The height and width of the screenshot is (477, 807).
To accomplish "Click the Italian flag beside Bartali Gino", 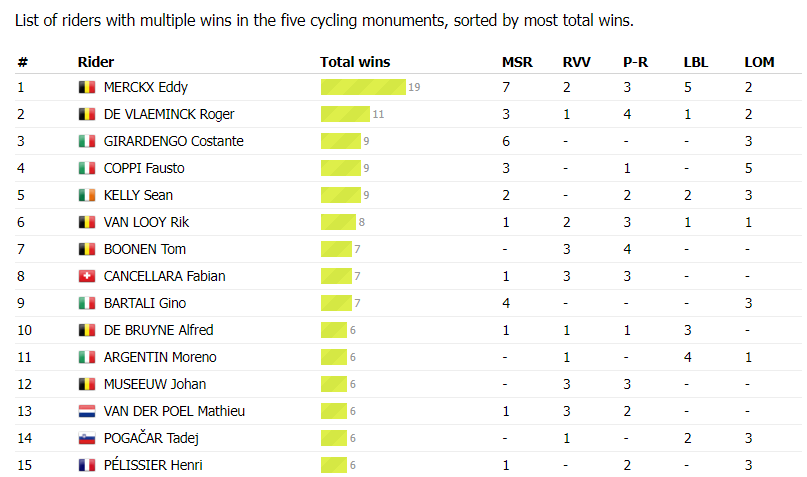I will [x=86, y=303].
